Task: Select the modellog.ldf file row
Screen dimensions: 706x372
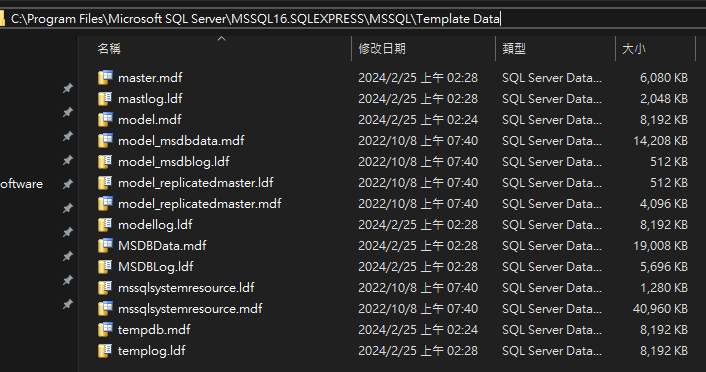Action: 393,225
